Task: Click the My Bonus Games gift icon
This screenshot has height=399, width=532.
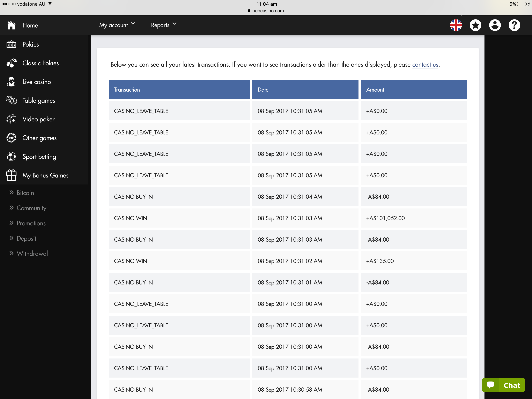Action: pos(11,175)
